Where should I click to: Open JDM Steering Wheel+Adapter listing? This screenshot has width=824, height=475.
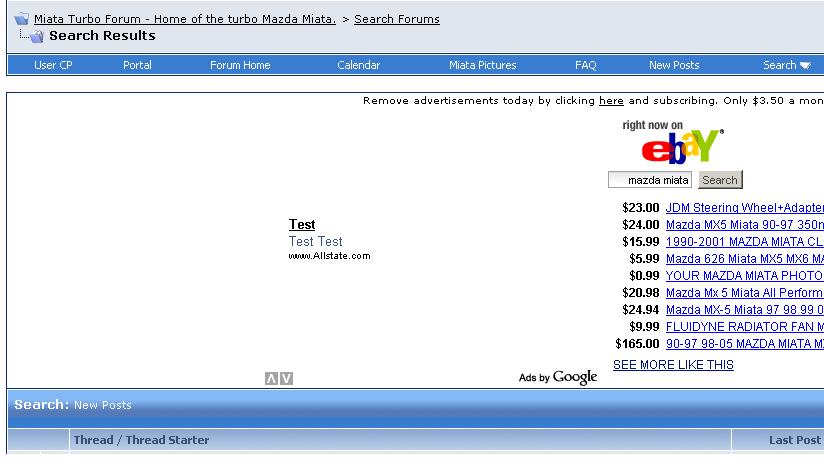click(745, 208)
